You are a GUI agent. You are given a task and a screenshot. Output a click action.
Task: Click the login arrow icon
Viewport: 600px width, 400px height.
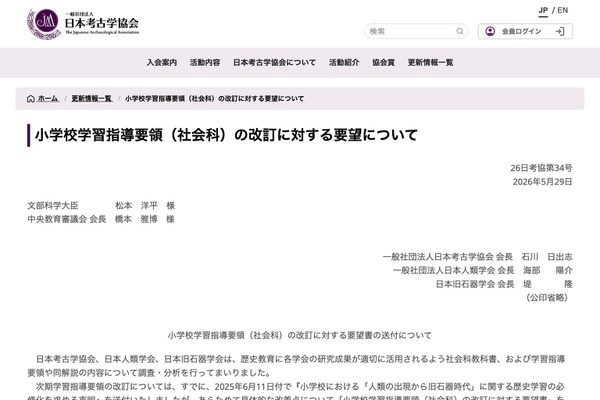[560, 31]
